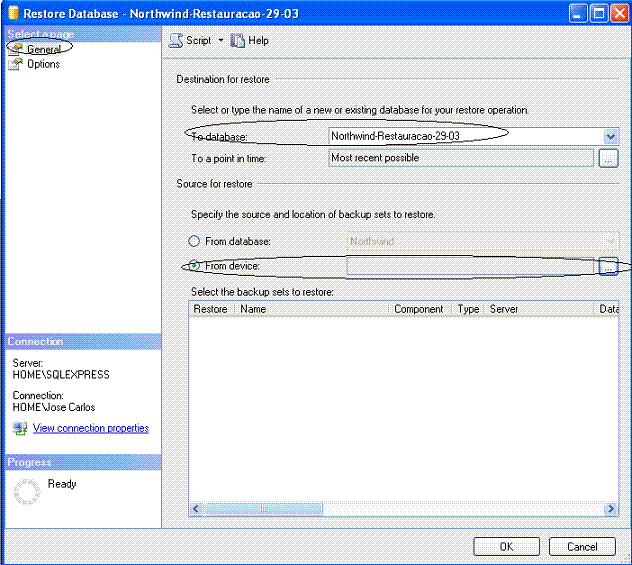632x565 pixels.
Task: Click the Script toolbar icon
Action: tap(176, 40)
